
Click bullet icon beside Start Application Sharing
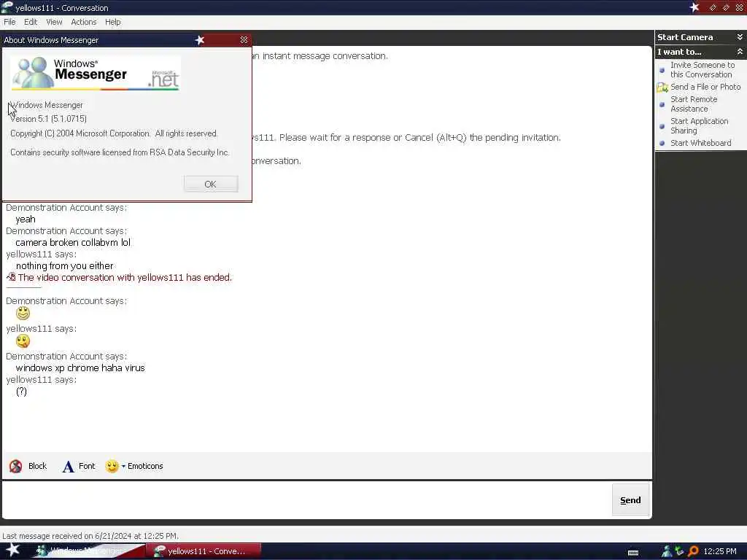(662, 126)
